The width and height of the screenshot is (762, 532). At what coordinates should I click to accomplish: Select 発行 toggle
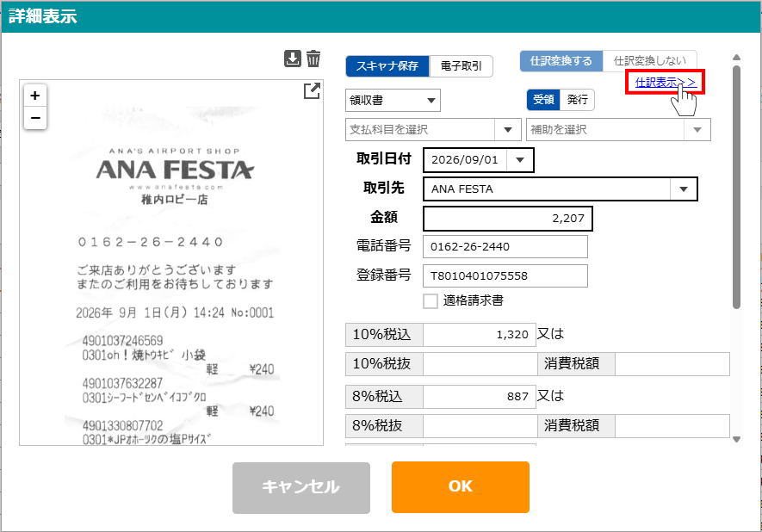(577, 100)
